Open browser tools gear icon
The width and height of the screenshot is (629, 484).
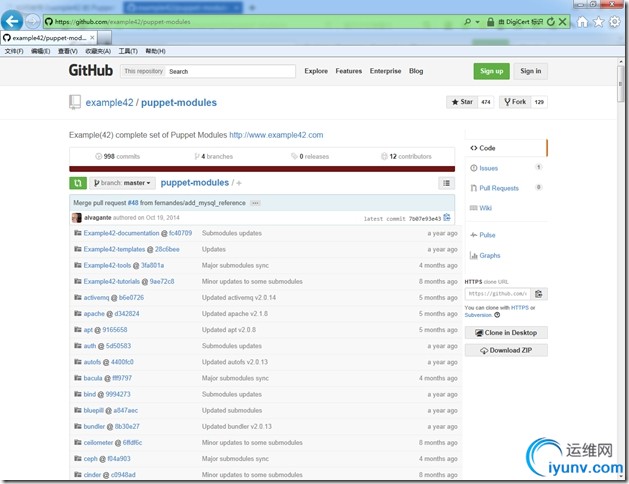point(614,22)
